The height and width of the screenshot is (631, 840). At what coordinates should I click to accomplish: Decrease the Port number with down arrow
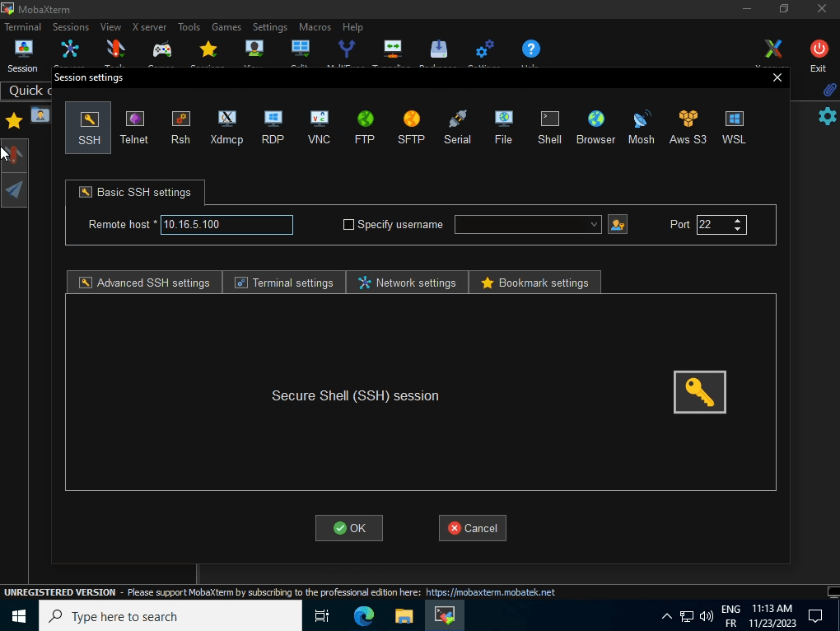(738, 229)
